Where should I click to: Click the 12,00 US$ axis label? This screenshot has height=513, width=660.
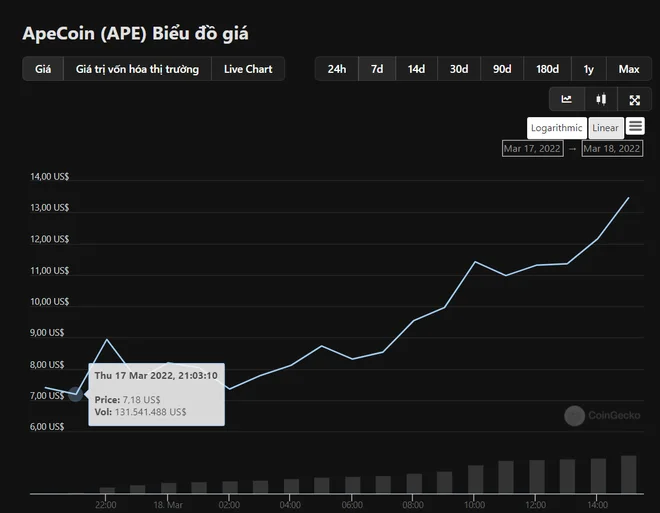click(x=49, y=239)
